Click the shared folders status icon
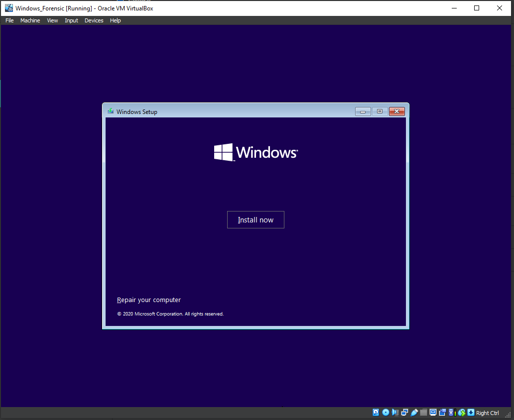Screen dimensions: 514x420 [424, 413]
